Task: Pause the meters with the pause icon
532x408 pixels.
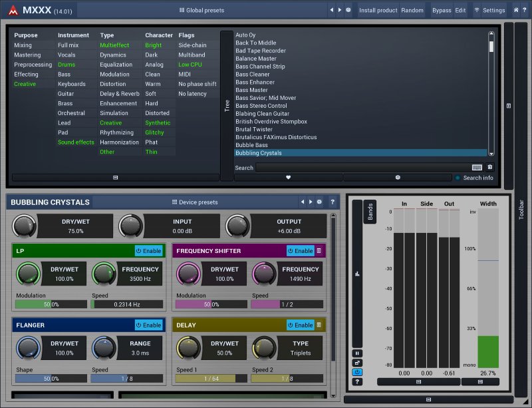Action: 358,353
